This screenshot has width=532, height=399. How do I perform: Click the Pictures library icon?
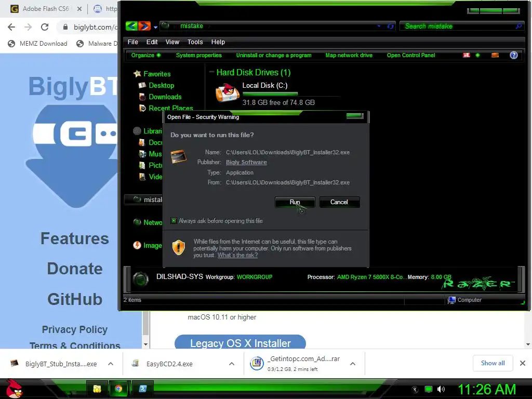pos(142,165)
